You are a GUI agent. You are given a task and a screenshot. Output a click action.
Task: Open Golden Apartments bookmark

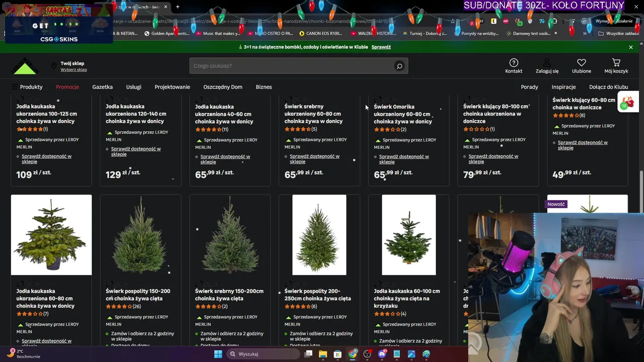pos(167,33)
